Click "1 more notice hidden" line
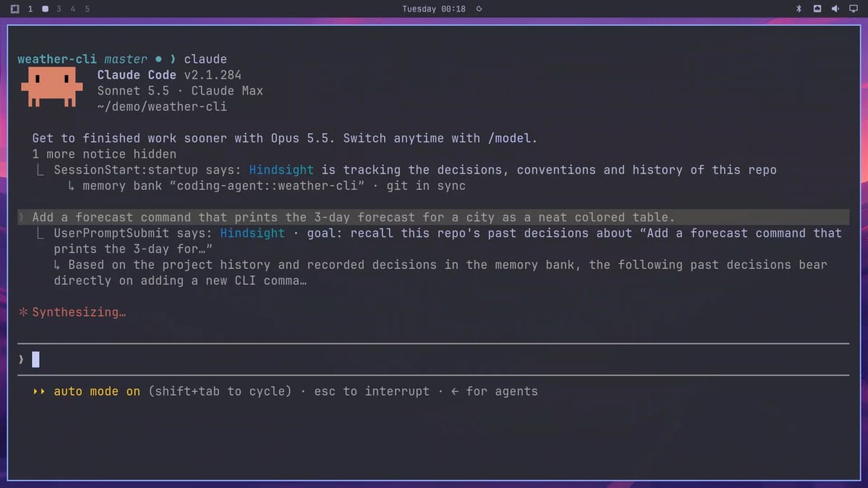 tap(104, 154)
